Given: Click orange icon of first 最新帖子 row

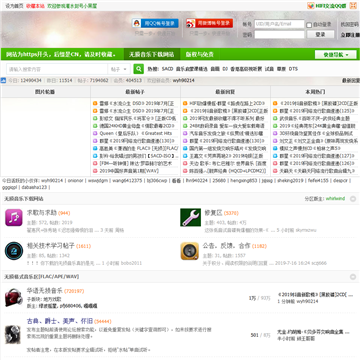Looking at the screenshot, I should click(95, 103).
